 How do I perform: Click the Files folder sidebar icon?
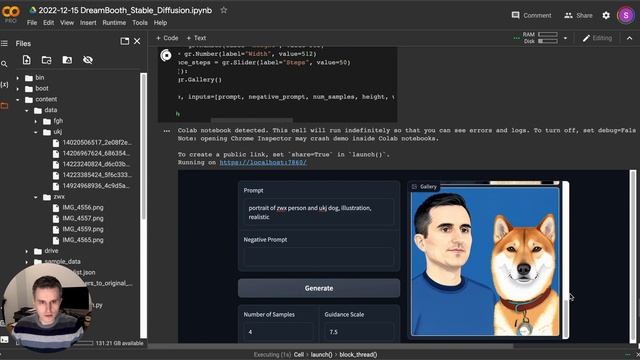pos(4,106)
